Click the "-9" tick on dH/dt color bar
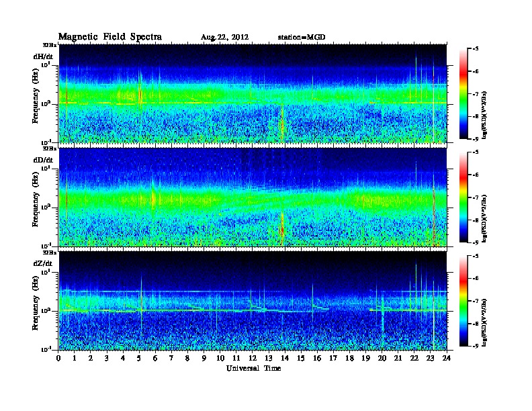The image size is (532, 411). [476, 139]
